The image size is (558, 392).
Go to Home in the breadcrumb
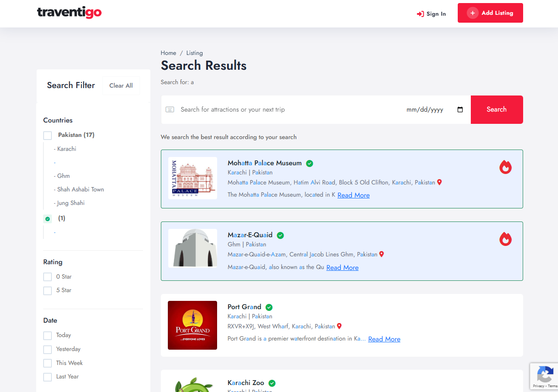(168, 53)
